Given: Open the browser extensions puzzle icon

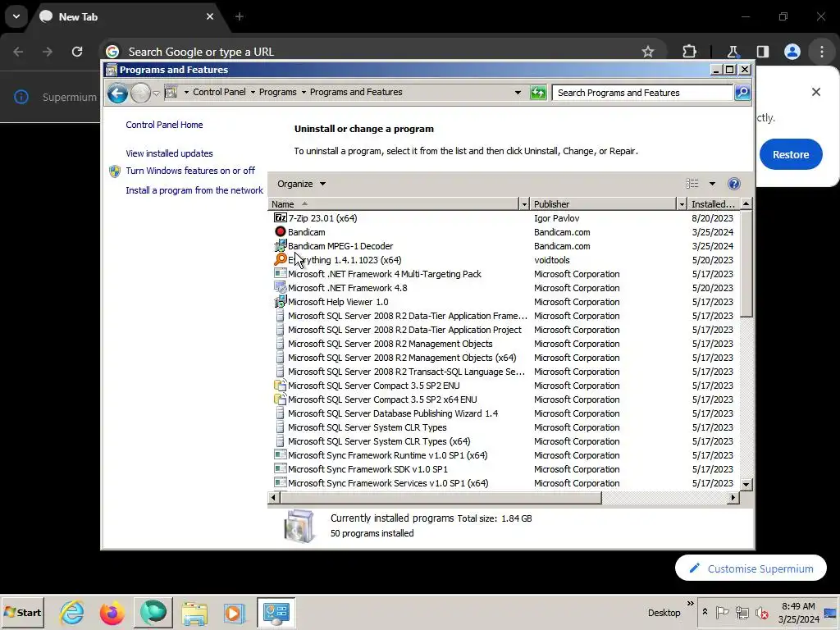Looking at the screenshot, I should (x=689, y=52).
